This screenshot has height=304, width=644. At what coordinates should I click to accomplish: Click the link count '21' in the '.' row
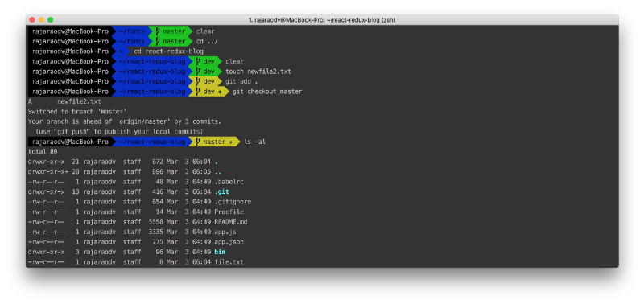76,162
